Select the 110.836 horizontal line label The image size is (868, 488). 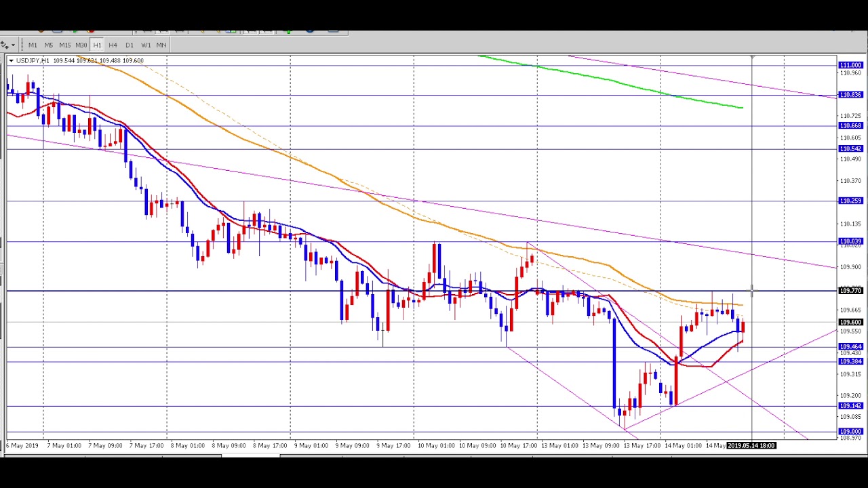(x=850, y=95)
